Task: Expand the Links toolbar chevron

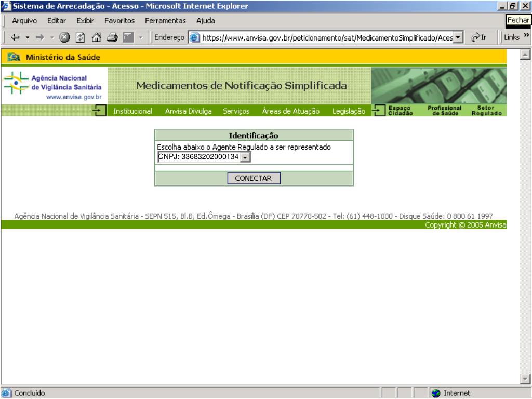Action: tap(526, 35)
